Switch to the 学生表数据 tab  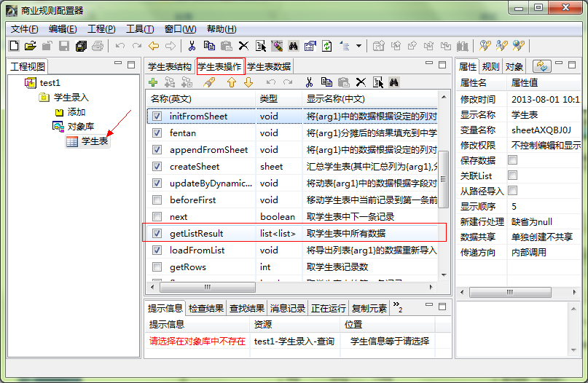(x=269, y=67)
